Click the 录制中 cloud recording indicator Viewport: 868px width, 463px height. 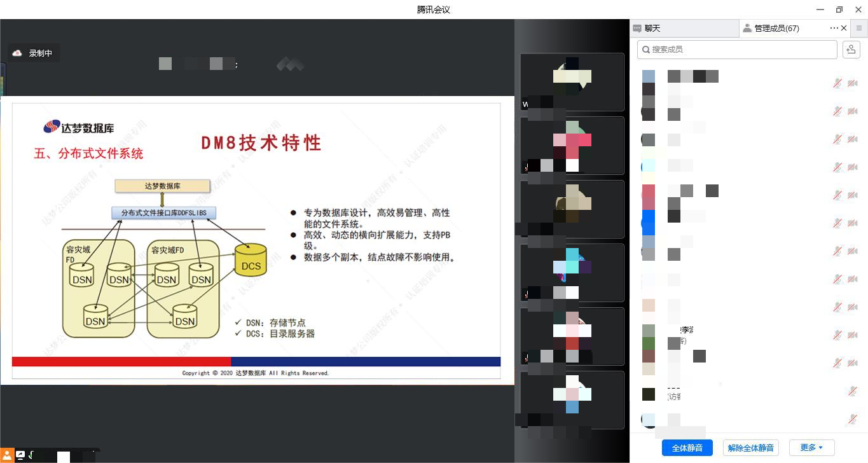tap(34, 53)
